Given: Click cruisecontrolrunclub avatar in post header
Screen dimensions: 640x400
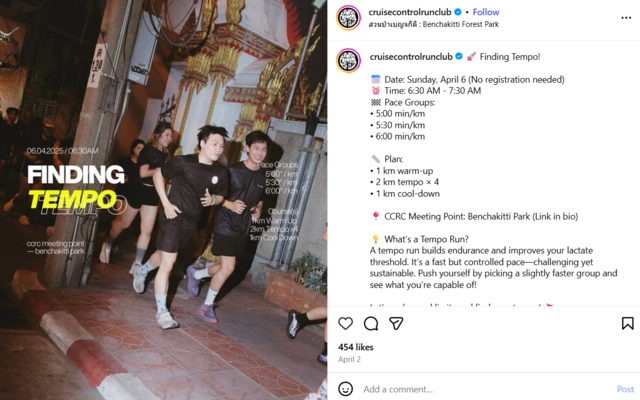Looking at the screenshot, I should click(x=348, y=18).
